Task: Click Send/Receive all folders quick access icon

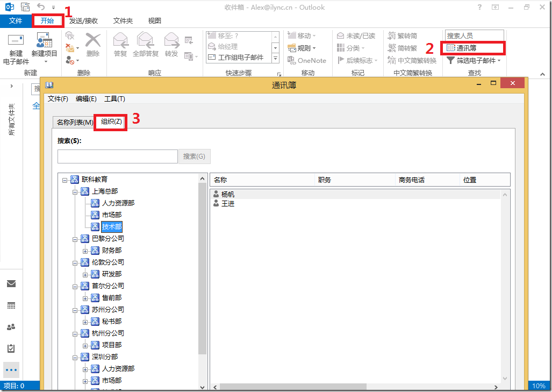Action: [25, 6]
